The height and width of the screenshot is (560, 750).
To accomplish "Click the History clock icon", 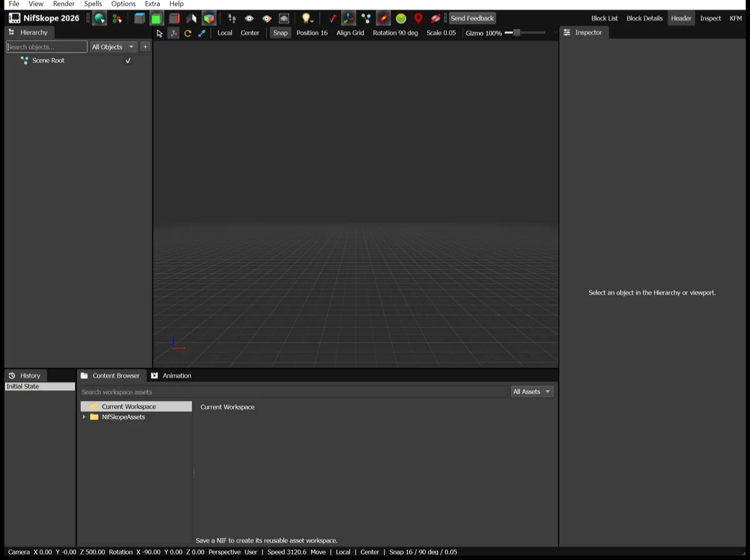I will 11,376.
